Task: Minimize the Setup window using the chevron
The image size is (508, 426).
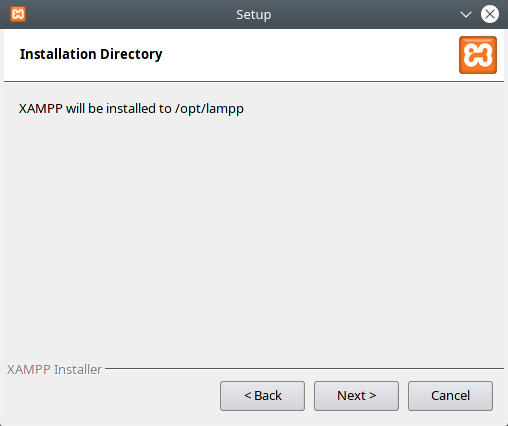Action: tap(466, 14)
